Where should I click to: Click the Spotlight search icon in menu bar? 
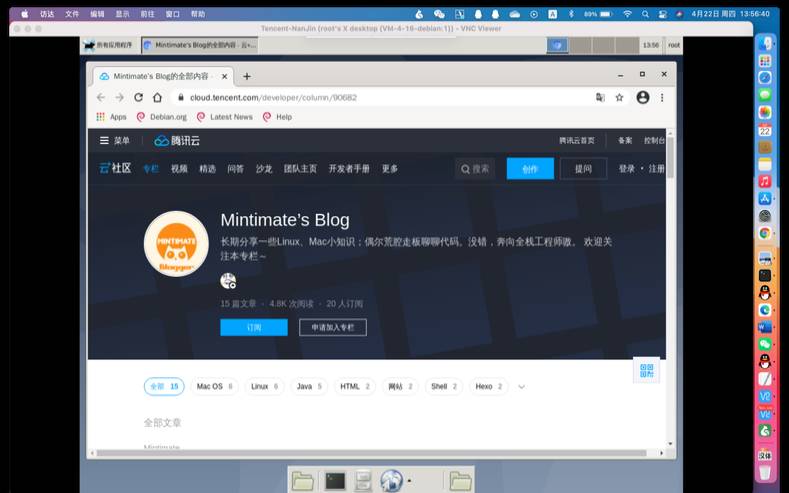[x=645, y=14]
